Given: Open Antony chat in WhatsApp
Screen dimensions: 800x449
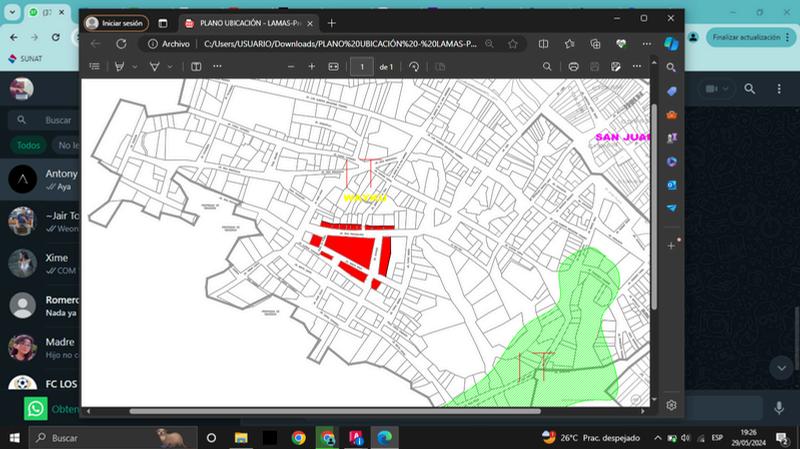Looking at the screenshot, I should [x=40, y=179].
